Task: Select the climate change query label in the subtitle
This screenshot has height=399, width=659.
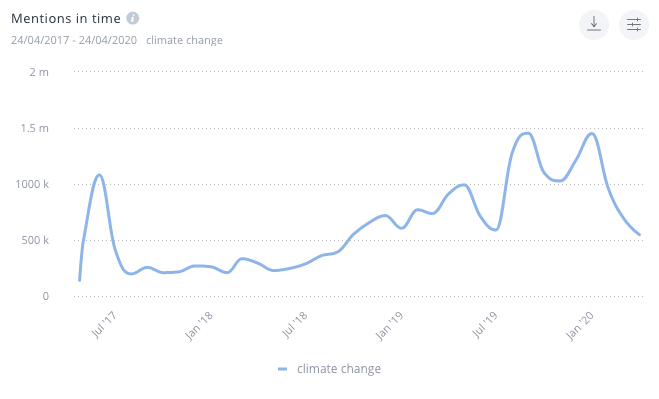Action: click(x=185, y=40)
